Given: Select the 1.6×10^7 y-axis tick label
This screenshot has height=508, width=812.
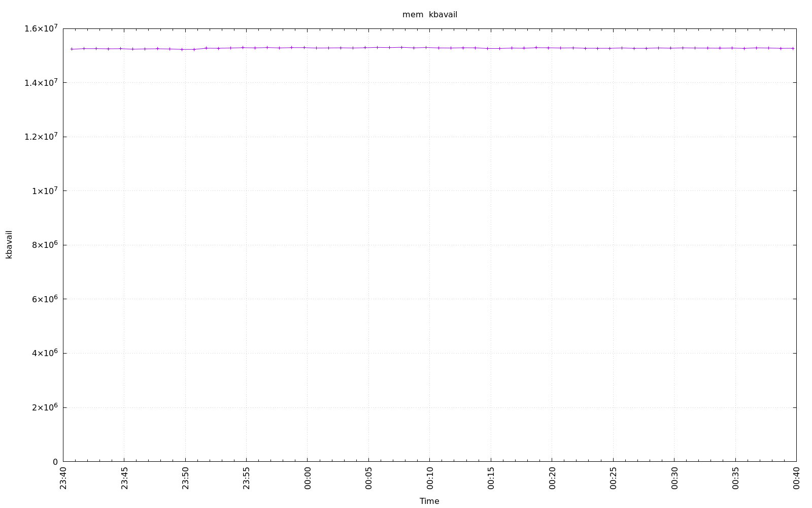Looking at the screenshot, I should point(41,28).
